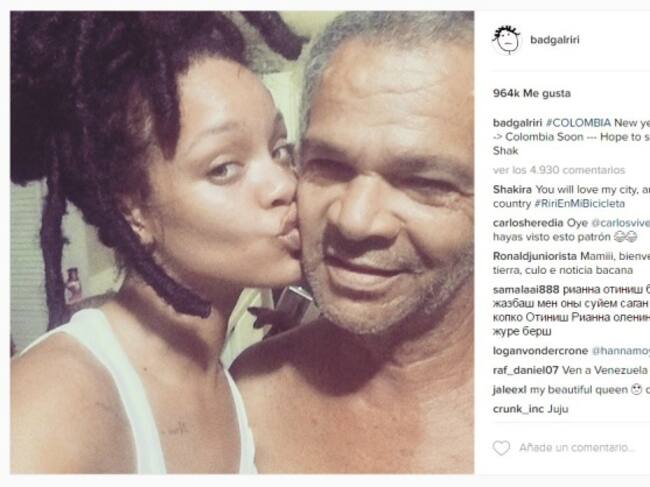
Task: Open the #RiriEnMiBicicleta hashtag
Action: click(579, 204)
